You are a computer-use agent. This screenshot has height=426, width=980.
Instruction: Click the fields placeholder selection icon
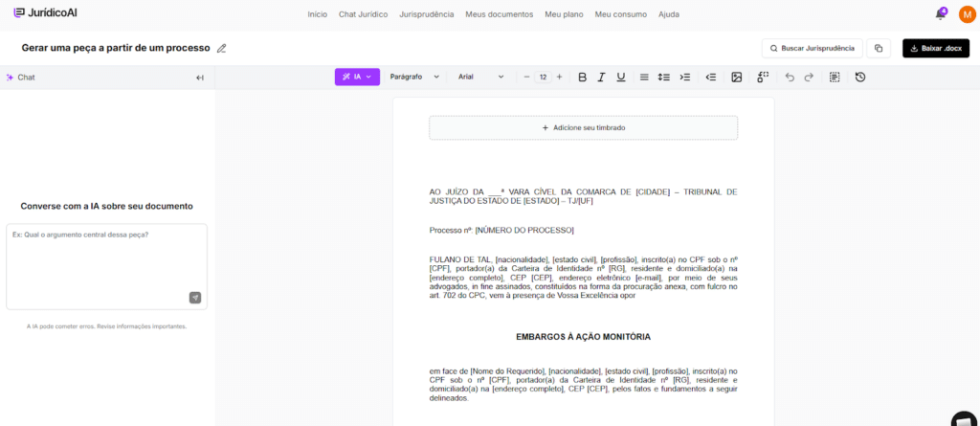763,77
